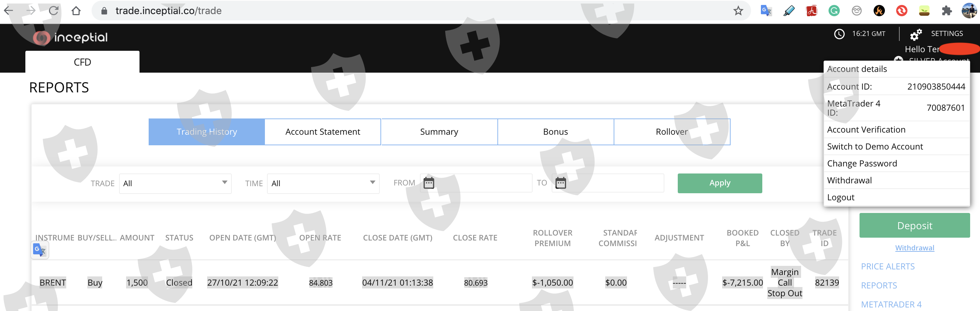Open the Account Statement tab

pos(323,132)
